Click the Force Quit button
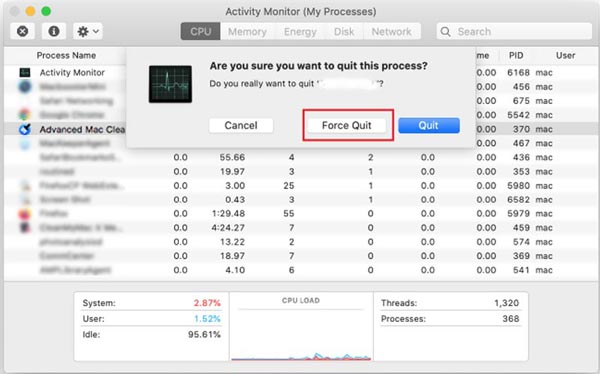600x374 pixels. [347, 126]
